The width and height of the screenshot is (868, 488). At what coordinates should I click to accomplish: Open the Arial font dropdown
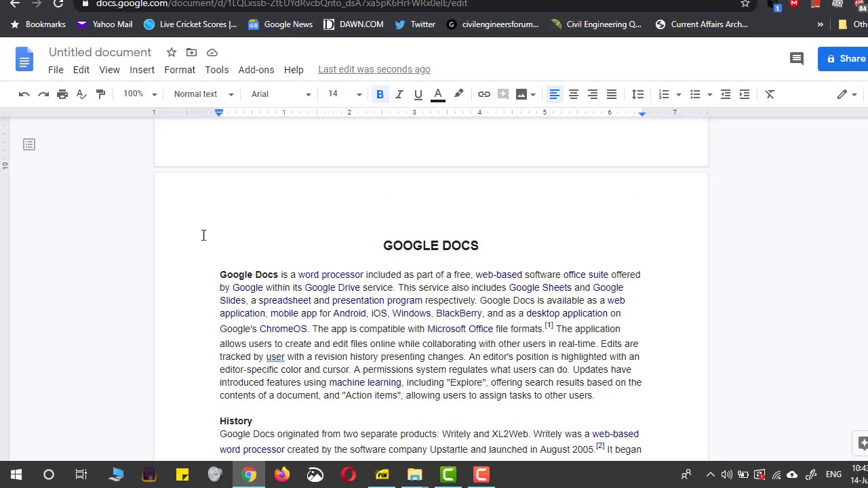point(281,94)
